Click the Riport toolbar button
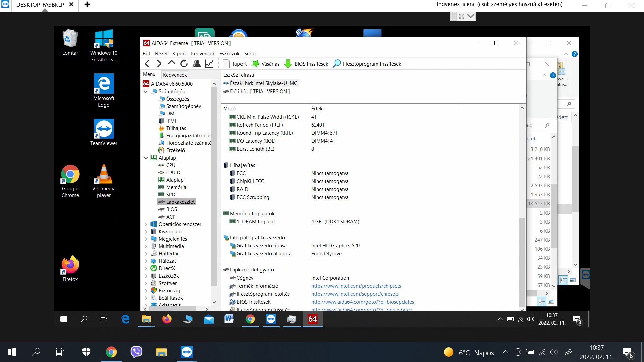 pyautogui.click(x=235, y=64)
